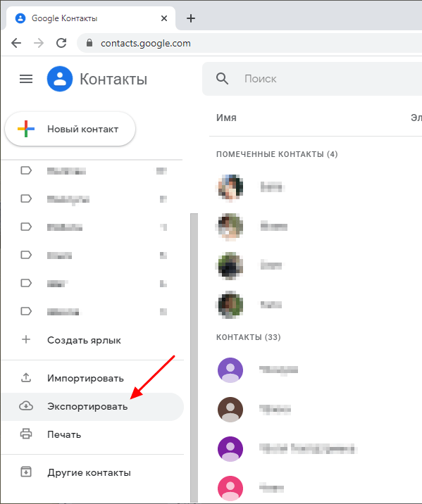
Task: Select the first starred contact photo
Action: [230, 187]
